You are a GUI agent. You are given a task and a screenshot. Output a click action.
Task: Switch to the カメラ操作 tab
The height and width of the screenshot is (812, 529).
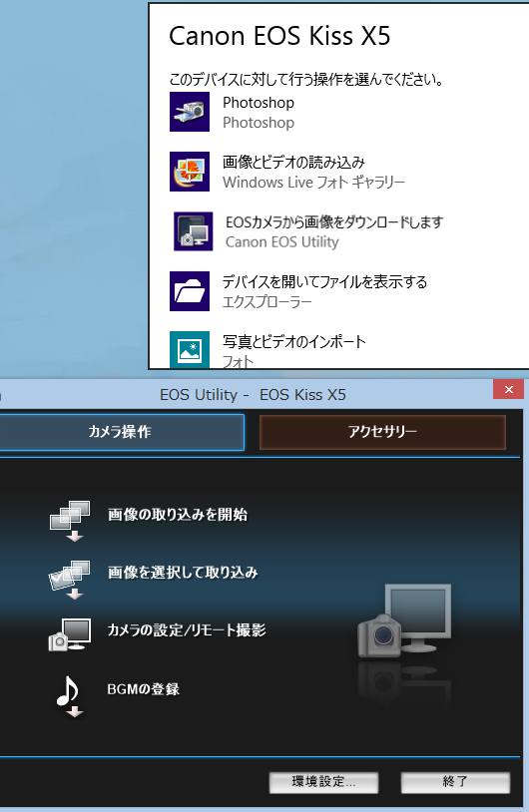[120, 432]
